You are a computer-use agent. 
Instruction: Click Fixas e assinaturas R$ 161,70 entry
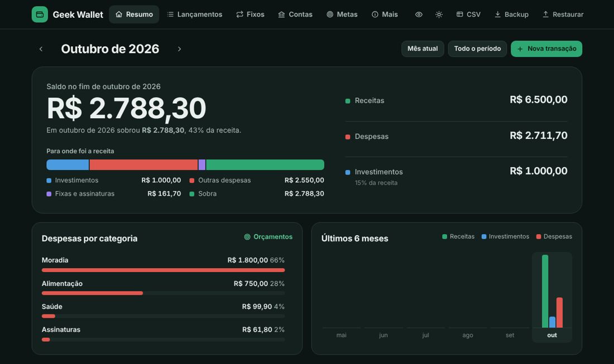click(113, 193)
